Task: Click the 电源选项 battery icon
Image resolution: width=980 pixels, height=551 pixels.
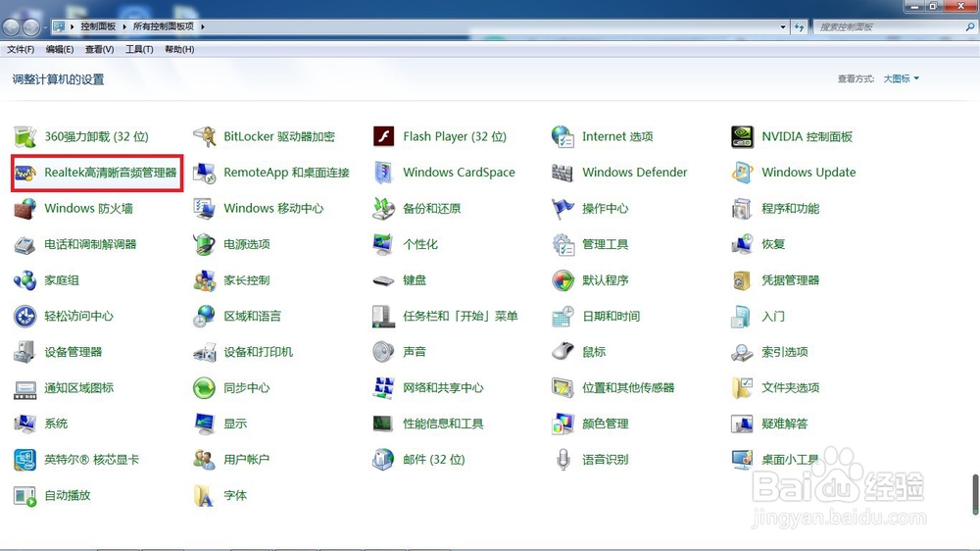Action: (205, 244)
